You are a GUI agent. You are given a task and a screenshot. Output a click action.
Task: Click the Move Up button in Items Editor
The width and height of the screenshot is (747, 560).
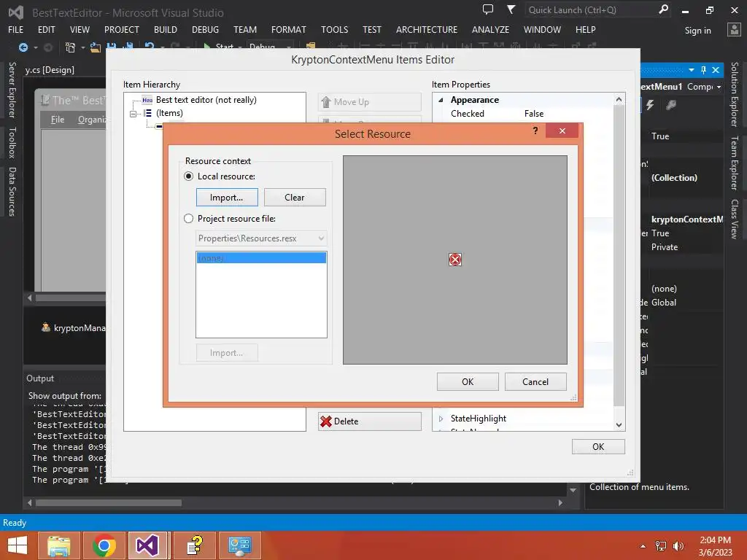[370, 102]
